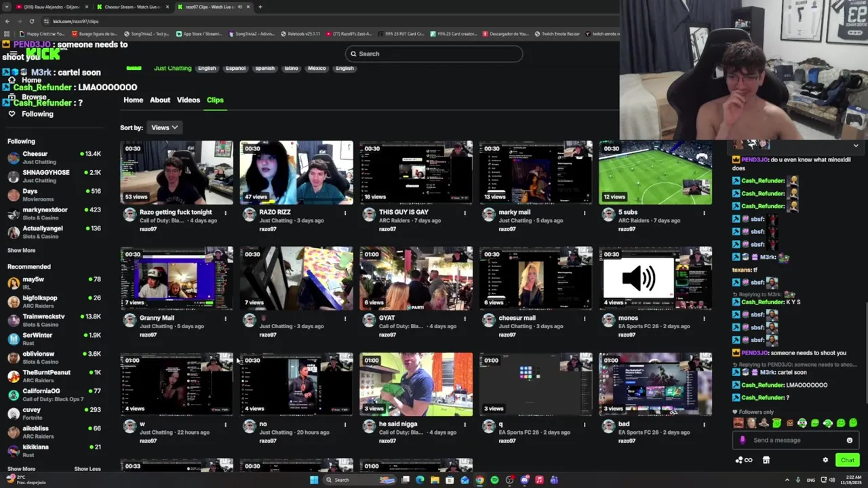
Task: Open the Just Chatting category link
Action: [x=172, y=68]
